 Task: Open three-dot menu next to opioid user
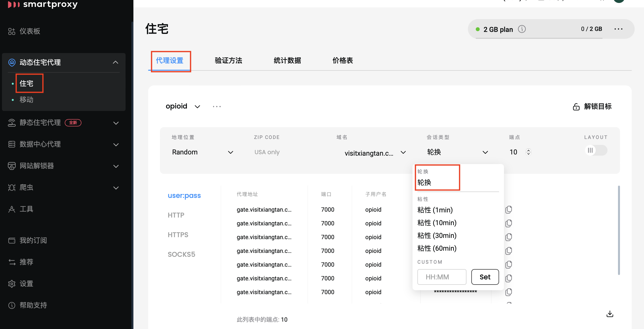217,106
